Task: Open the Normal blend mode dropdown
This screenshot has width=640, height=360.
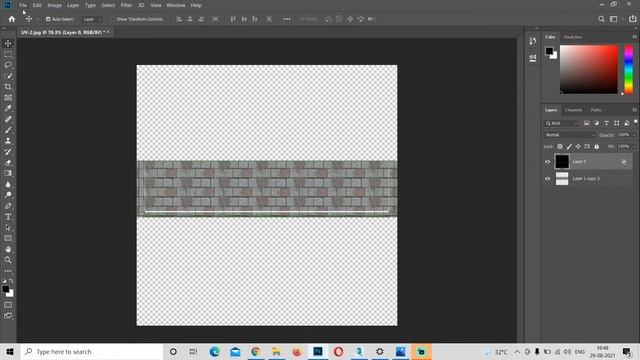Action: click(569, 135)
